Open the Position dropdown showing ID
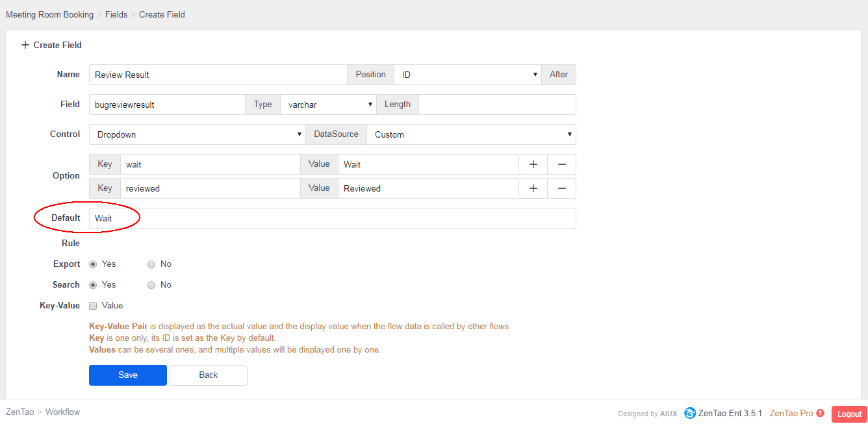 pyautogui.click(x=468, y=75)
